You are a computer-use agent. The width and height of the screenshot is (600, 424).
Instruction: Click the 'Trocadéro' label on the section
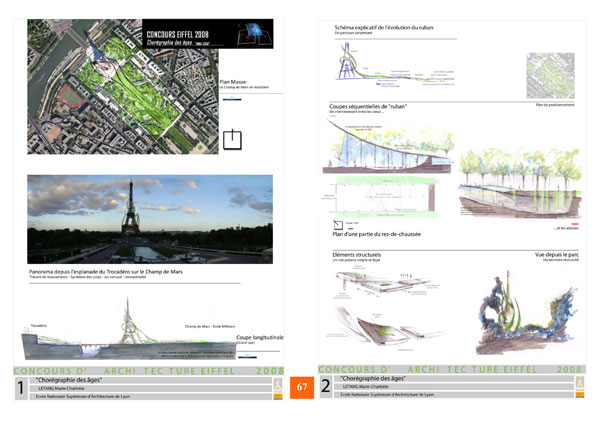(x=38, y=326)
